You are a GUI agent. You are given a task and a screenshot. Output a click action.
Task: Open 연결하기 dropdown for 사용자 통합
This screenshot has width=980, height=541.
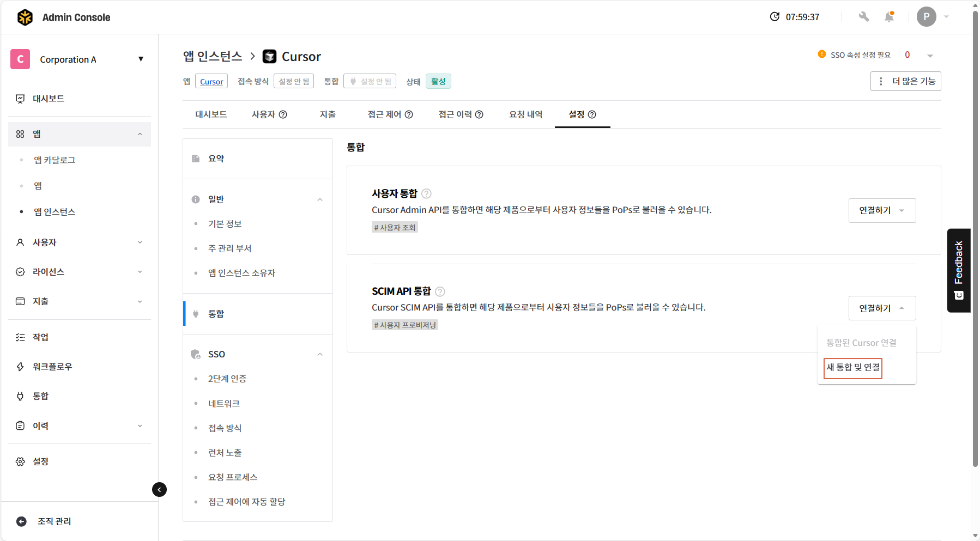pos(881,210)
